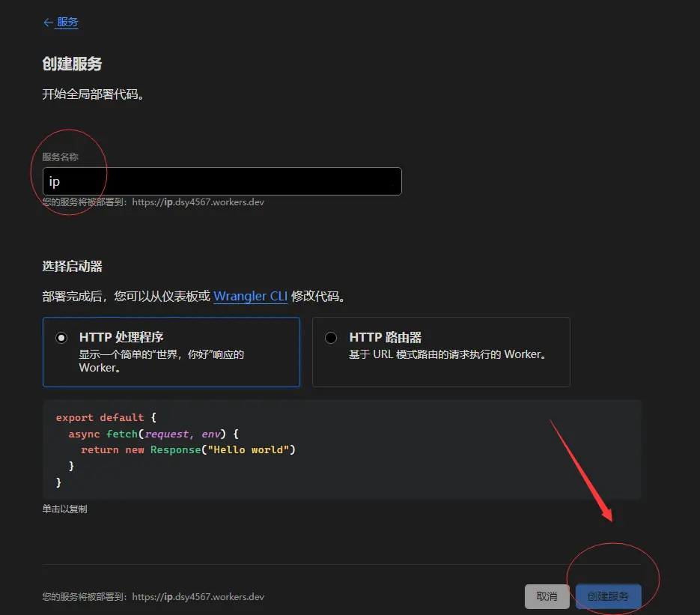Copy the code block by clicking it
This screenshot has height=615, width=700.
click(x=341, y=449)
